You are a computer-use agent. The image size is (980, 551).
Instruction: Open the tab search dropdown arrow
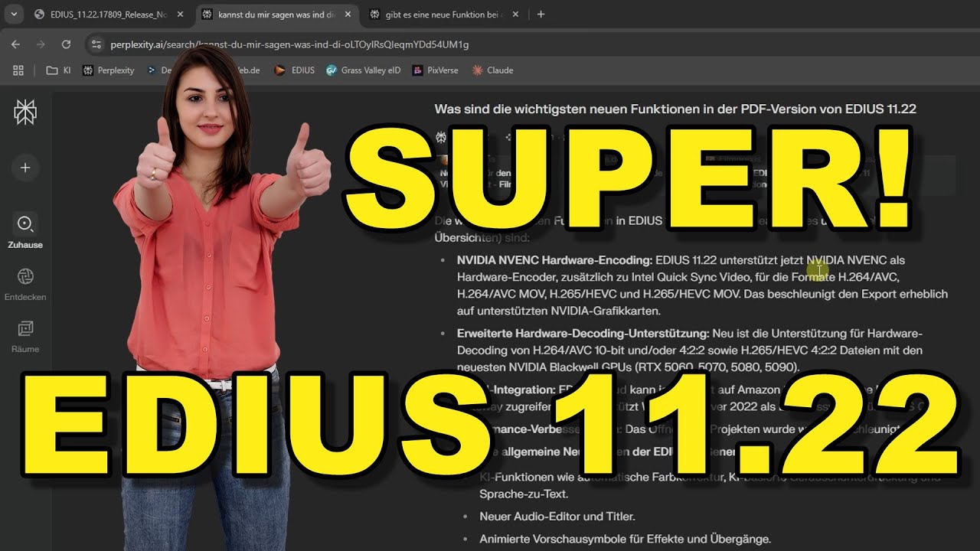15,15
